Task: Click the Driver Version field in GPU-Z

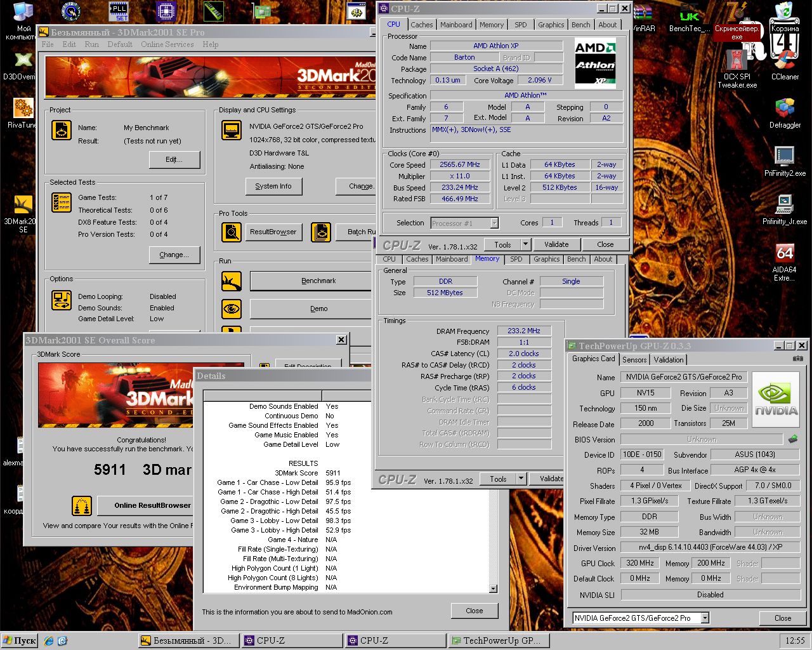Action: pos(710,547)
